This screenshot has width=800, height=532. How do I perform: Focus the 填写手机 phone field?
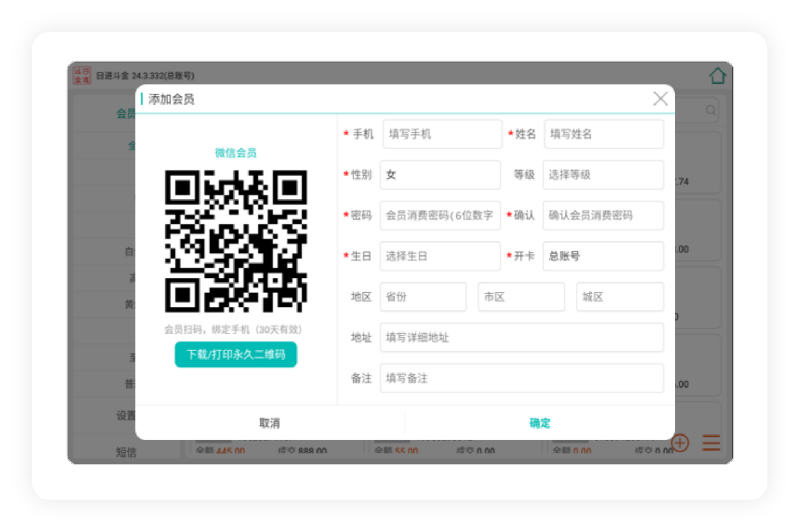click(x=442, y=134)
